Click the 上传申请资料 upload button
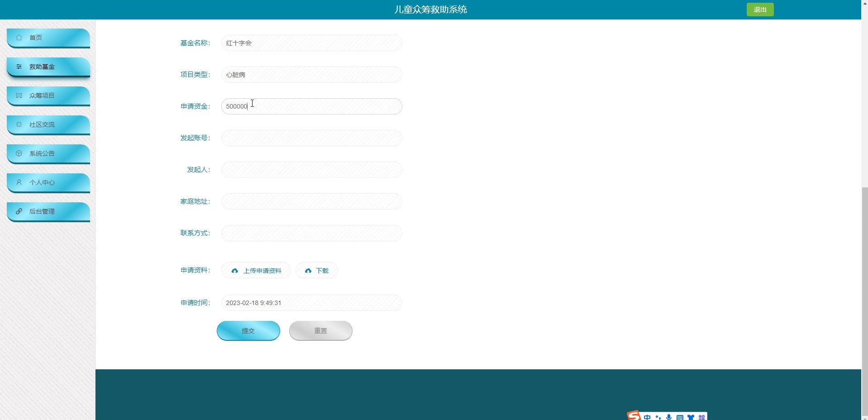Viewport: 868px width, 420px height. [256, 271]
